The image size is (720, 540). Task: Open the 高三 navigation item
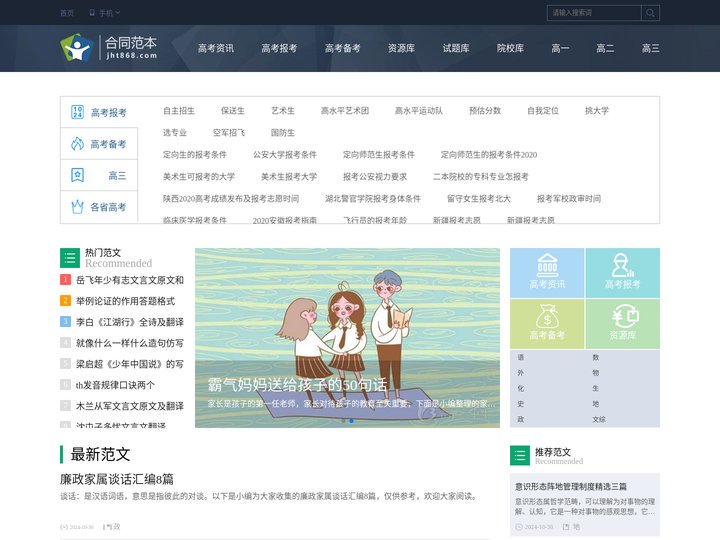[x=651, y=48]
